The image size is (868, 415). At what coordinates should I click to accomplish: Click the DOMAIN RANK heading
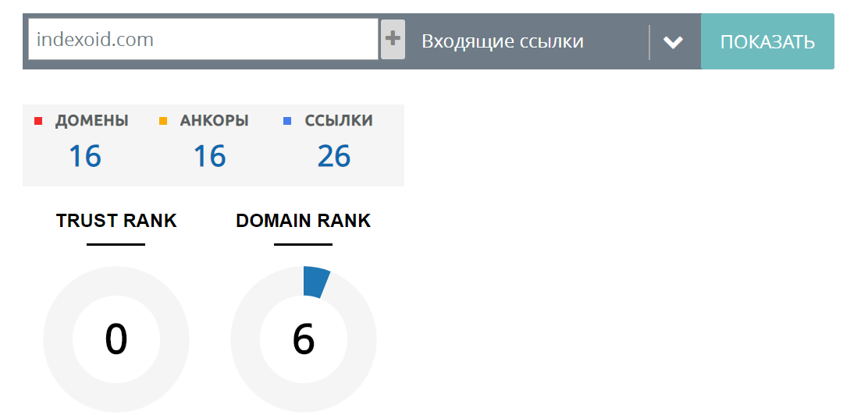click(304, 221)
